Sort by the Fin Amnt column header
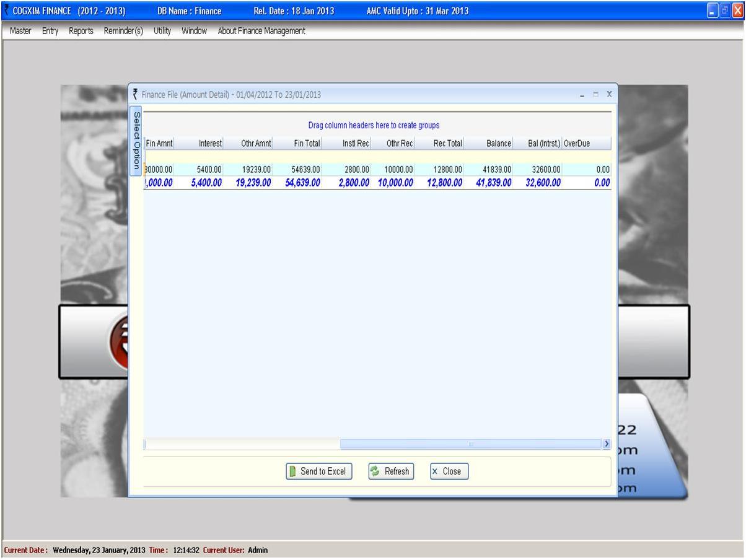This screenshot has height=560, width=746. click(x=159, y=144)
